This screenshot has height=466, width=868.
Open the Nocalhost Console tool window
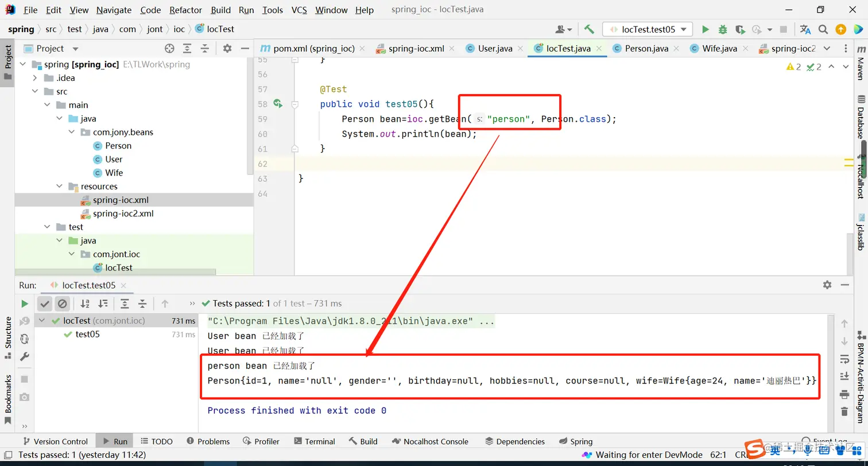click(x=430, y=441)
